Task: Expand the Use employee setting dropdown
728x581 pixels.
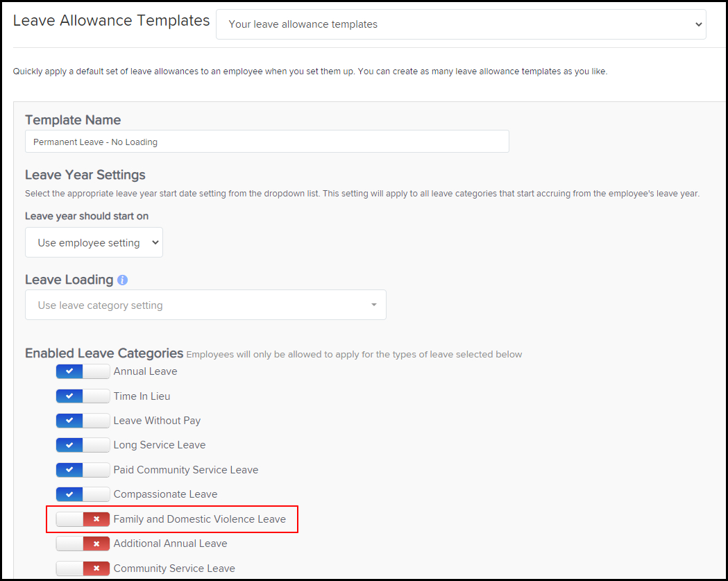Action: pyautogui.click(x=94, y=243)
